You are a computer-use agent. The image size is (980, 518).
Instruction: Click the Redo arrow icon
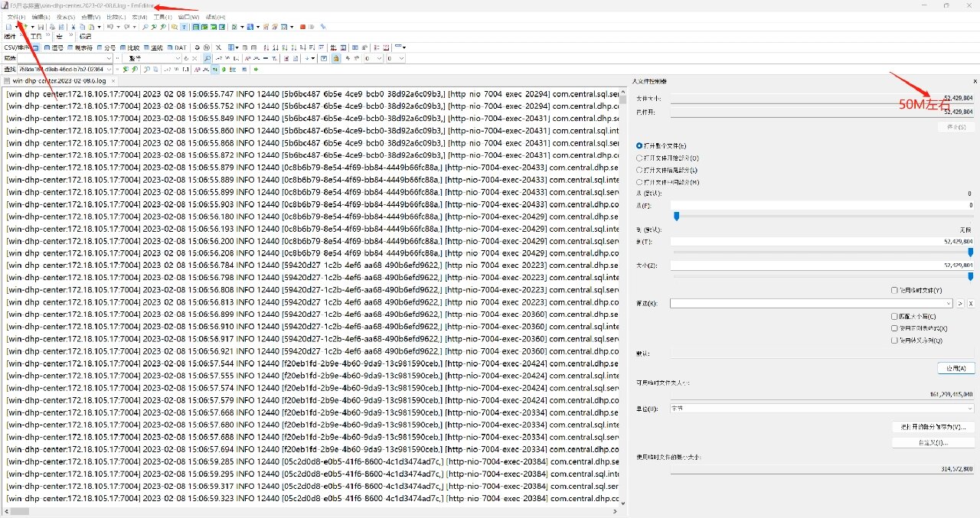point(127,27)
